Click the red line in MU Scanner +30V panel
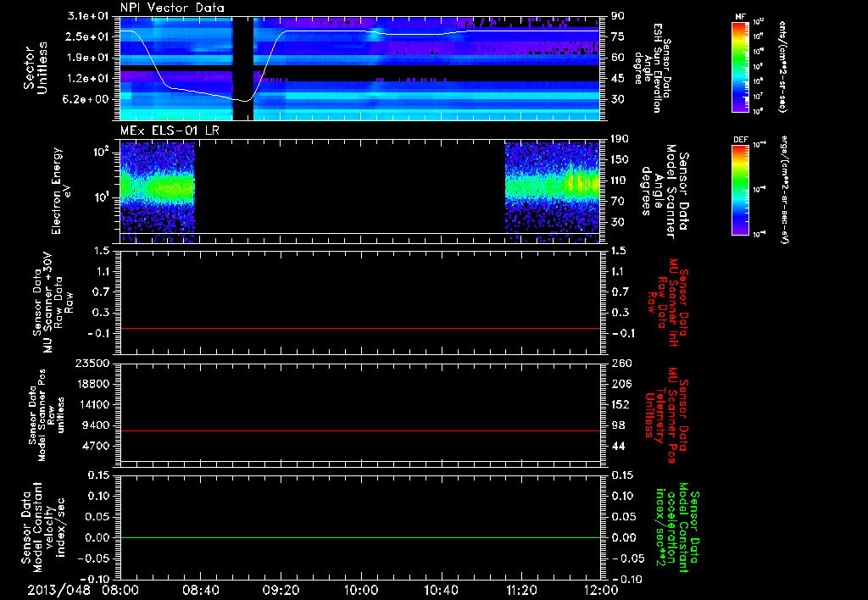This screenshot has width=868, height=600. 359,329
